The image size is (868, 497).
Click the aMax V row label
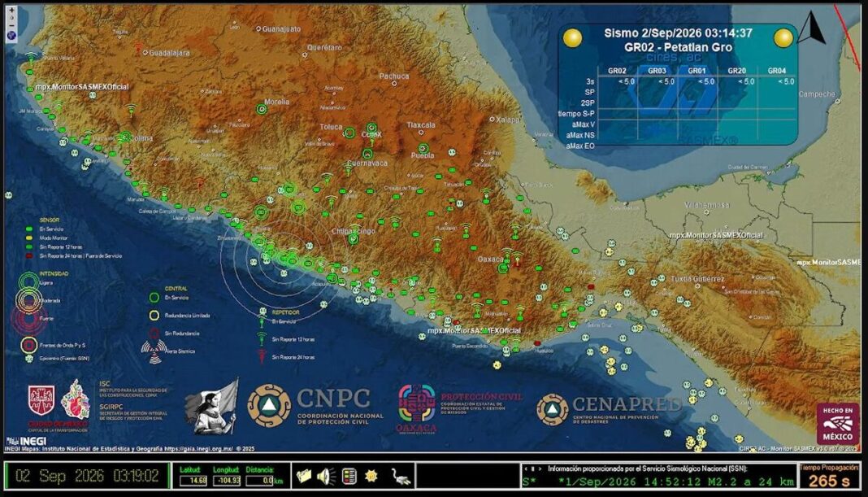[584, 124]
